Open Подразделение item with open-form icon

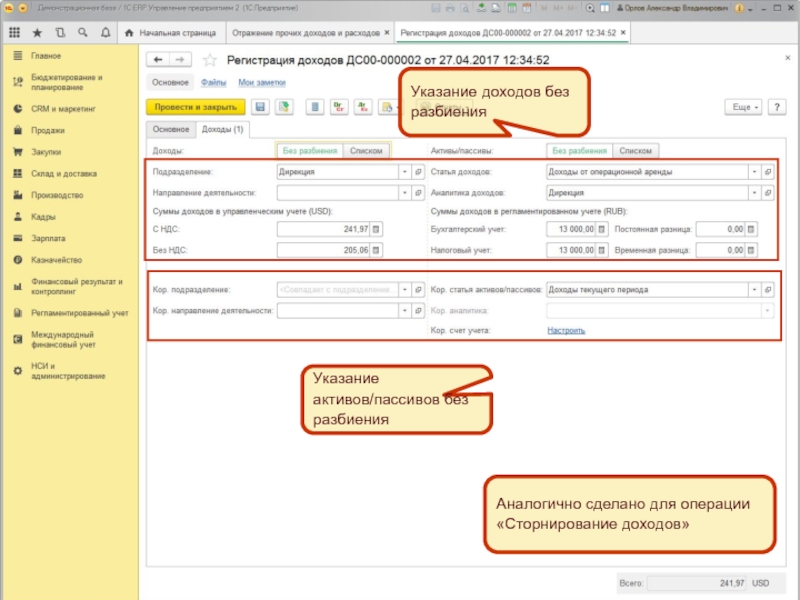coord(419,171)
